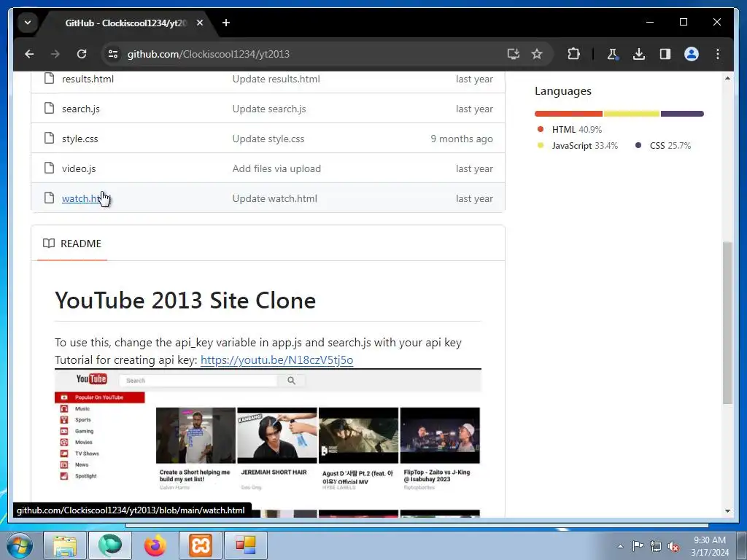747x560 pixels.
Task: Open the video.js file
Action: [x=79, y=168]
